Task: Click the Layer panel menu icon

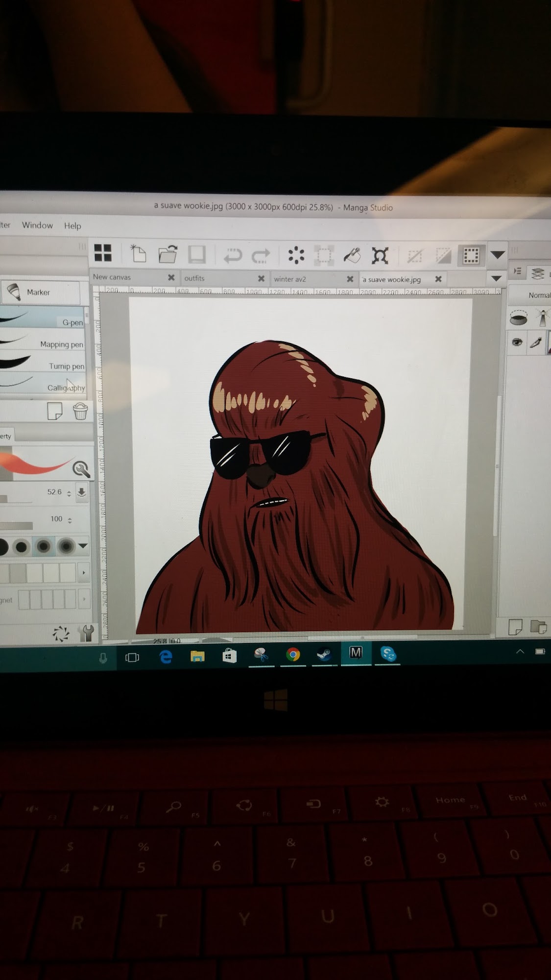Action: pyautogui.click(x=518, y=271)
